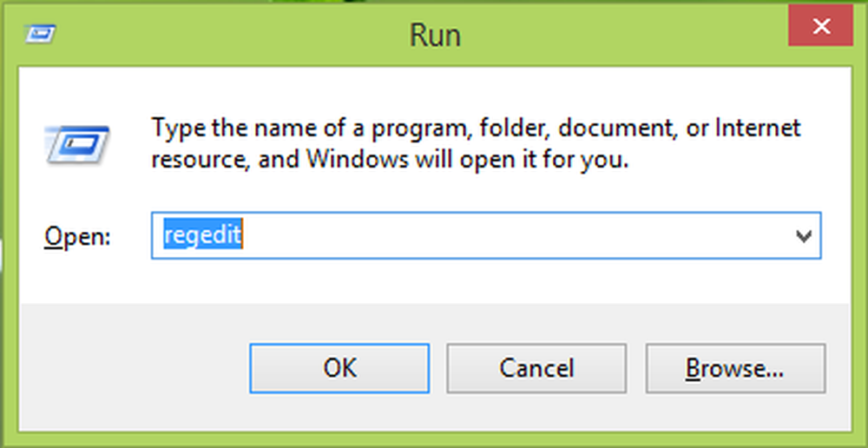Click the large Run icon beside the description
The image size is (868, 448).
point(77,143)
